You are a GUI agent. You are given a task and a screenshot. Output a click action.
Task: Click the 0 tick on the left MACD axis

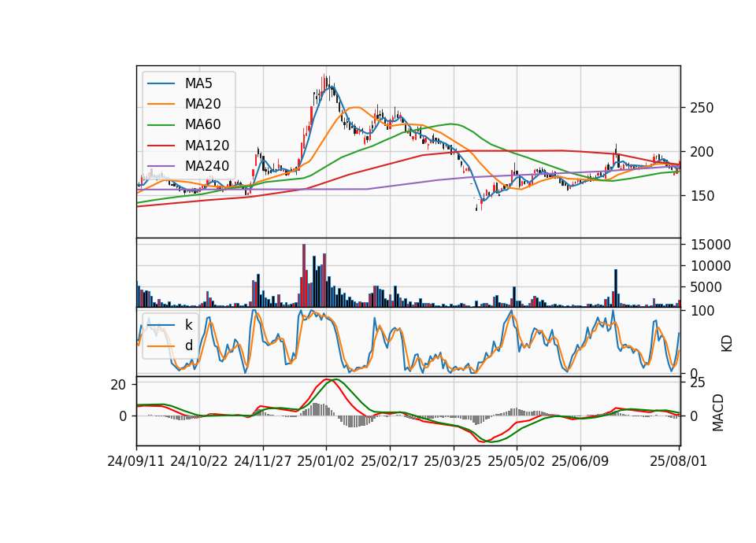coord(123,416)
